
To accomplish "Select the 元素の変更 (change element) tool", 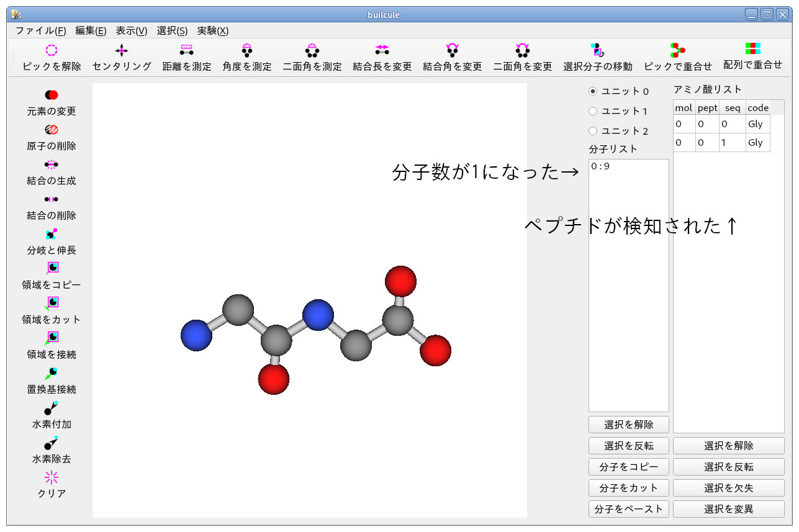I will 51,103.
